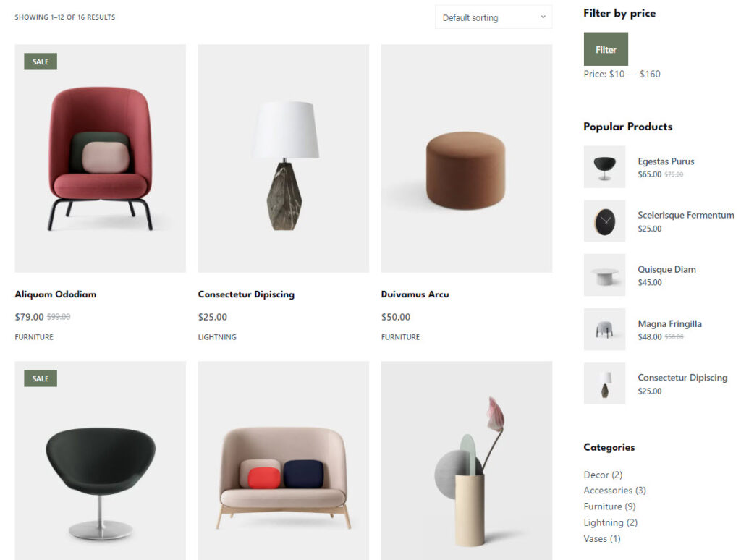The width and height of the screenshot is (741, 560).
Task: Open the Egestas Purus chair thumbnail
Action: [604, 167]
